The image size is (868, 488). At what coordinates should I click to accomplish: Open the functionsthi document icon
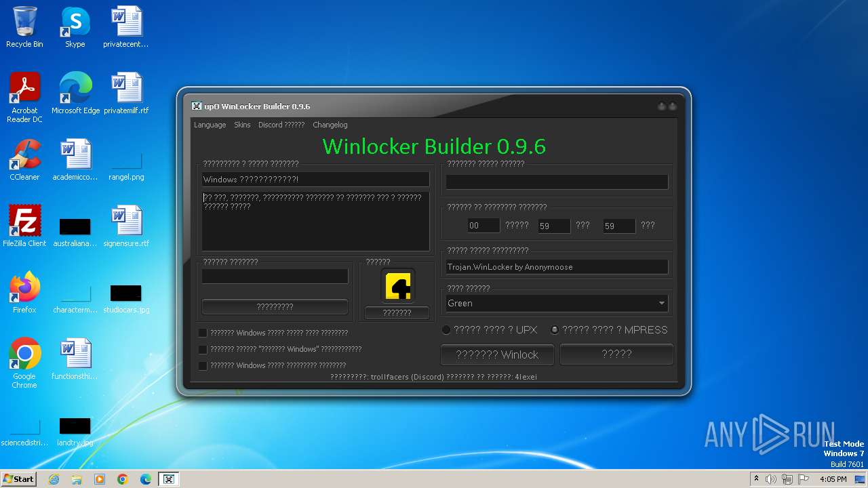click(75, 359)
